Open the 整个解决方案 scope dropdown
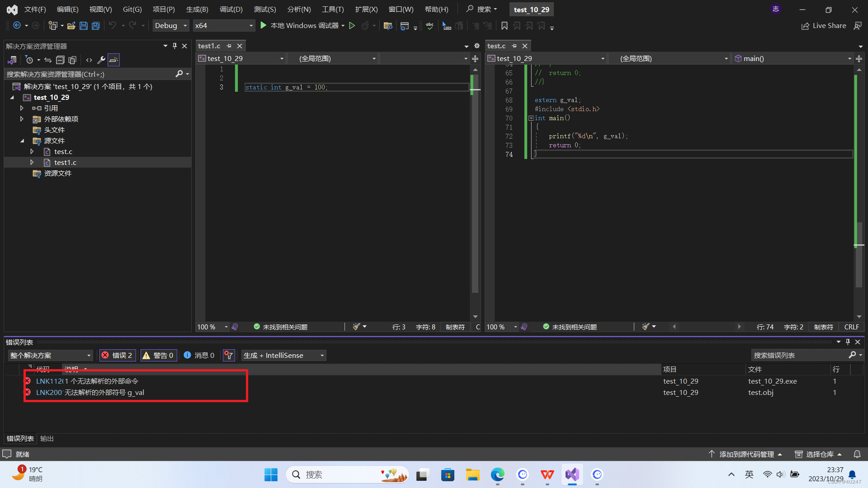The image size is (868, 488). click(x=50, y=356)
